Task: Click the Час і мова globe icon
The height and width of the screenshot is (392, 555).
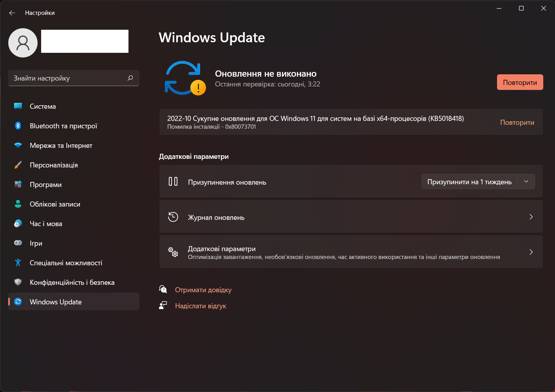Action: [18, 223]
